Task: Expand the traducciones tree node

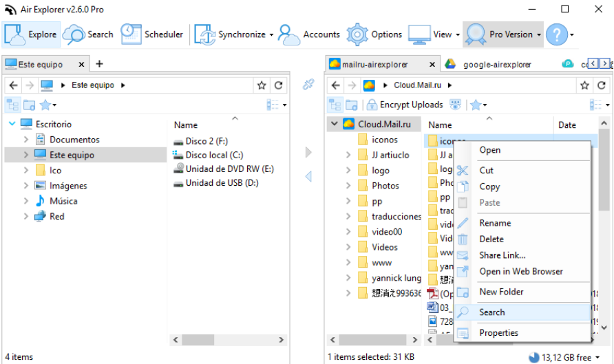Action: coord(348,216)
